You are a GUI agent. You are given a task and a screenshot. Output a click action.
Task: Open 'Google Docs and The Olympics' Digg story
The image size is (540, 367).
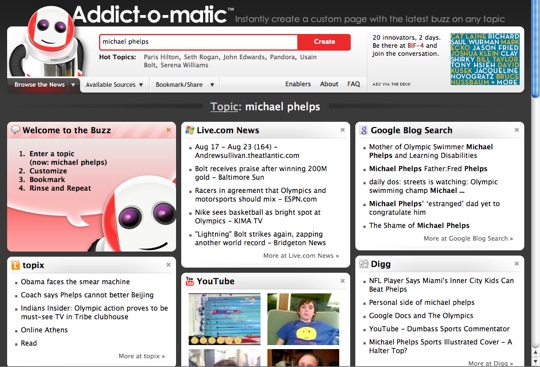(x=421, y=316)
